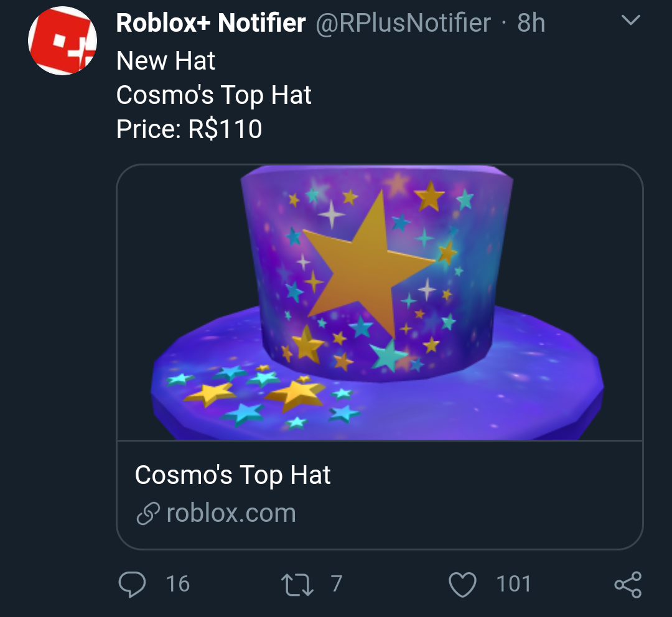Follow the roblox.com link text
Viewport: 672px width, 617px height.
click(231, 514)
